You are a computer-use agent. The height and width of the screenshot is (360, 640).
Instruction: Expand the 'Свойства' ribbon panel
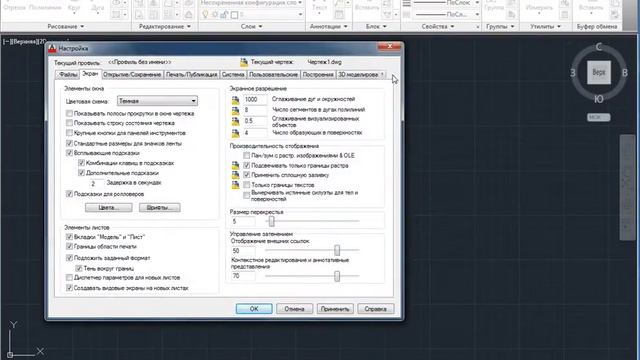[x=438, y=27]
